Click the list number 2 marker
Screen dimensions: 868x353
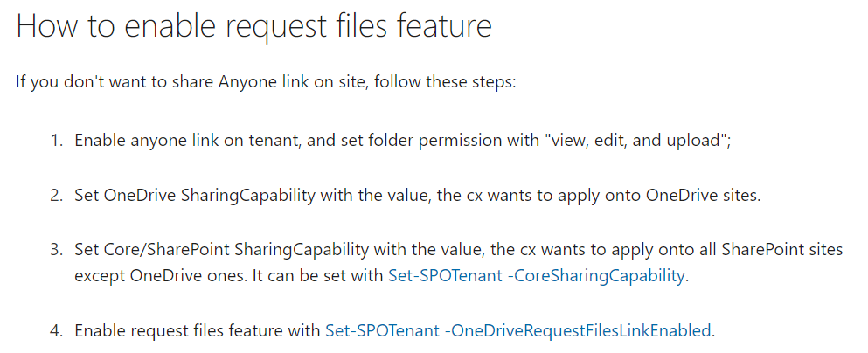[57, 196]
